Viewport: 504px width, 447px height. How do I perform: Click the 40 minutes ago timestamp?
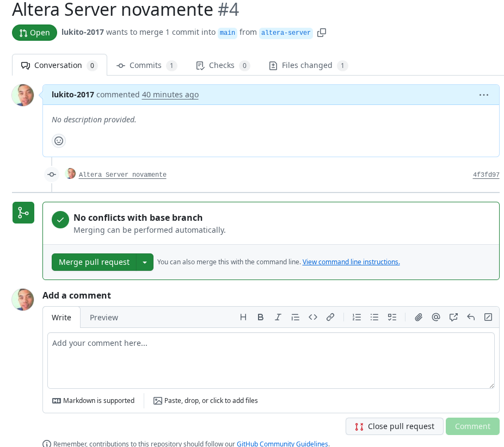pos(170,95)
